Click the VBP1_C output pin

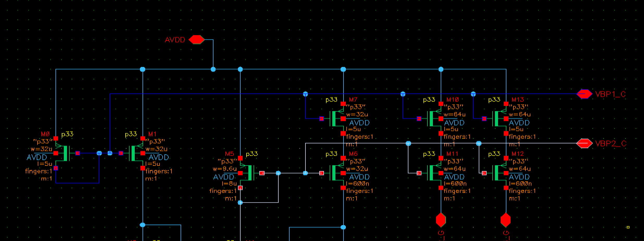point(584,94)
